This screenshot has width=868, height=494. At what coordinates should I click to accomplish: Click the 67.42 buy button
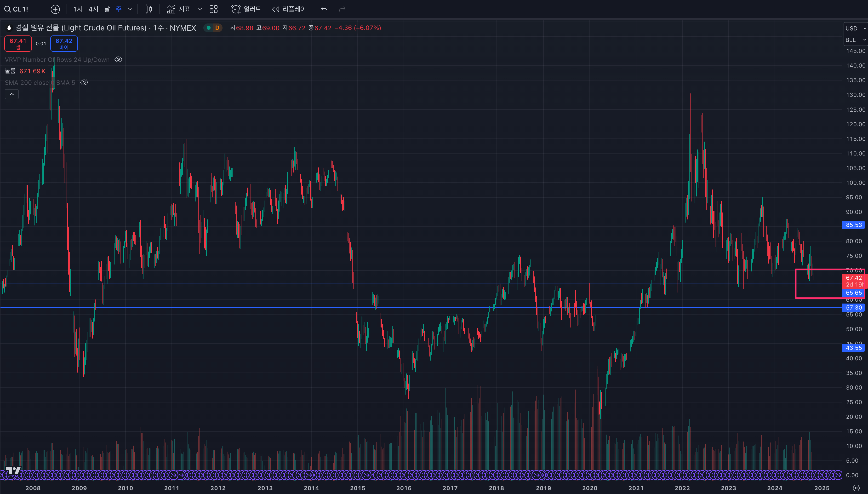pos(64,43)
